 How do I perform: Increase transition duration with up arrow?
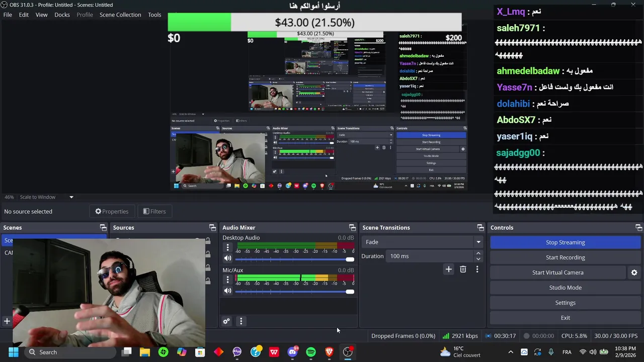[478, 253]
